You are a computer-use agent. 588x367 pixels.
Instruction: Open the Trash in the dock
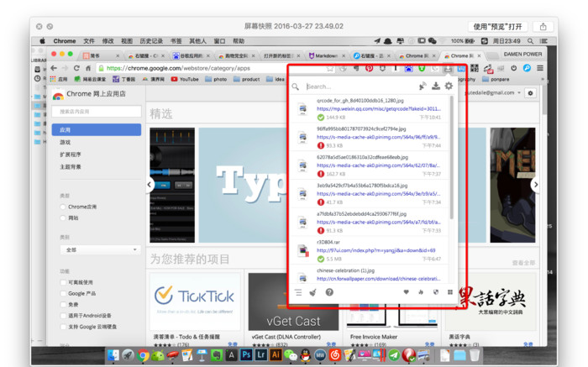tap(475, 354)
